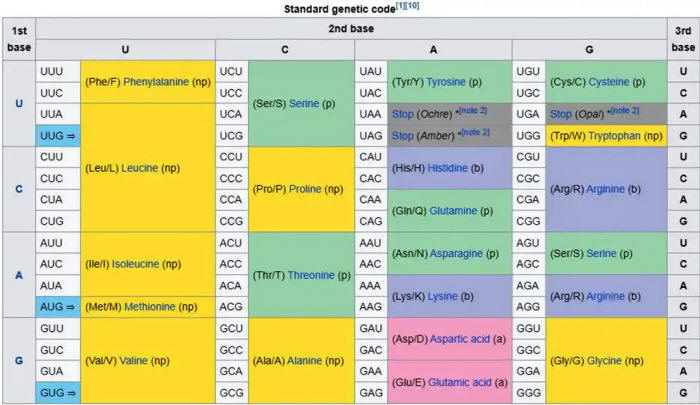Open the Tryptophan link

point(615,135)
